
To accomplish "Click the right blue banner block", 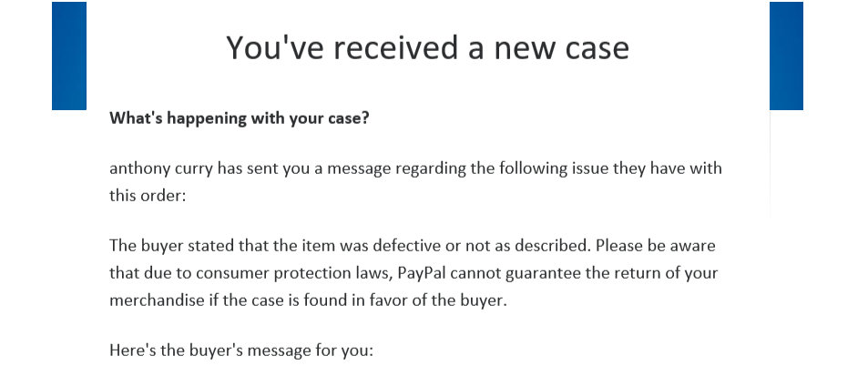I will pos(786,56).
